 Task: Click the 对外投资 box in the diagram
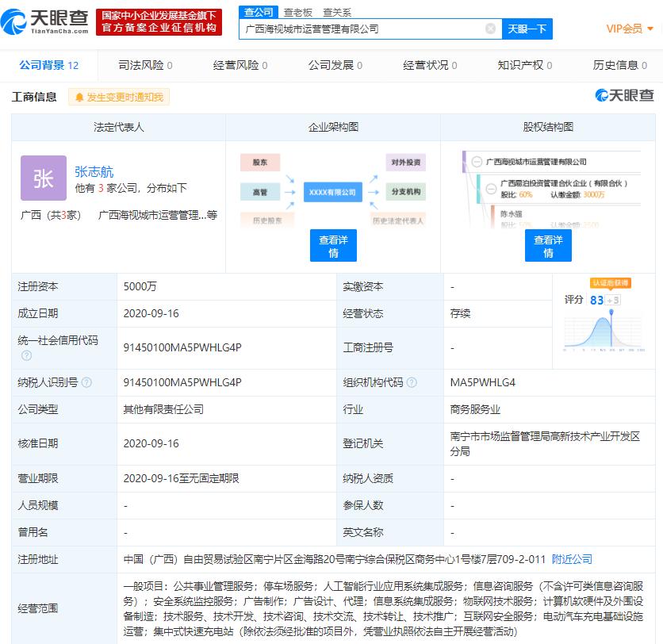click(405, 163)
